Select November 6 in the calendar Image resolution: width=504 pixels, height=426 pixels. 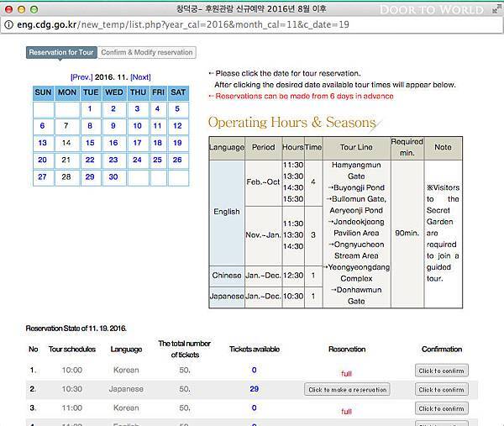(x=42, y=126)
